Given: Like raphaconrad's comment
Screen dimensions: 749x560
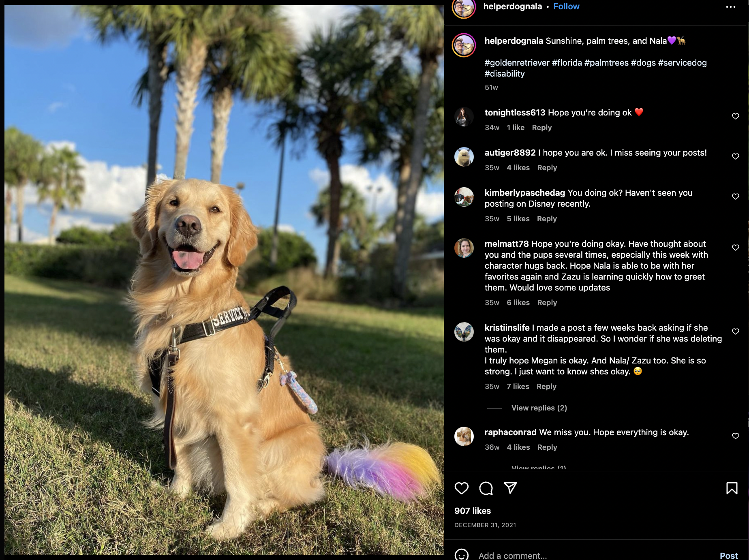Looking at the screenshot, I should [x=736, y=436].
